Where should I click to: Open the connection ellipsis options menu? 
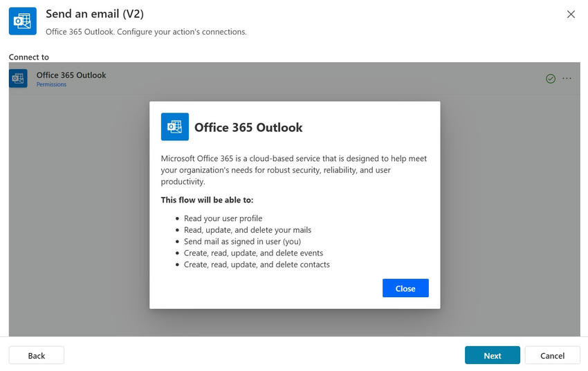coord(567,79)
